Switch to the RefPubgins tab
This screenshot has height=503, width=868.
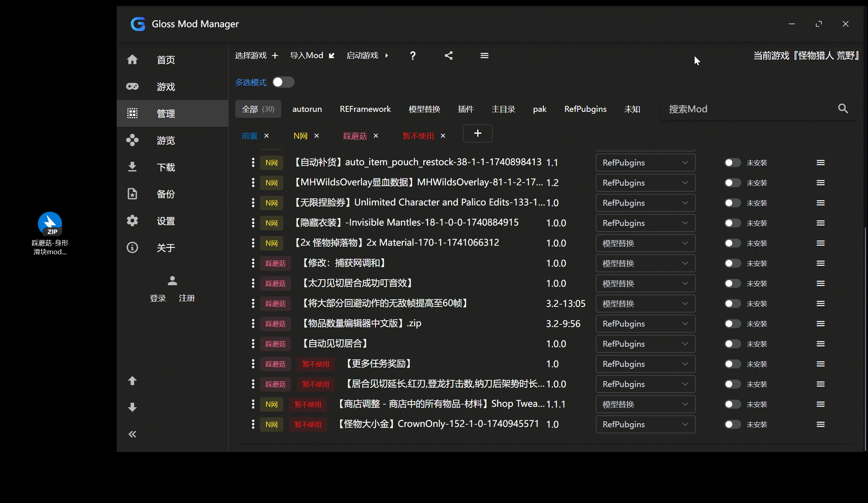tap(585, 109)
